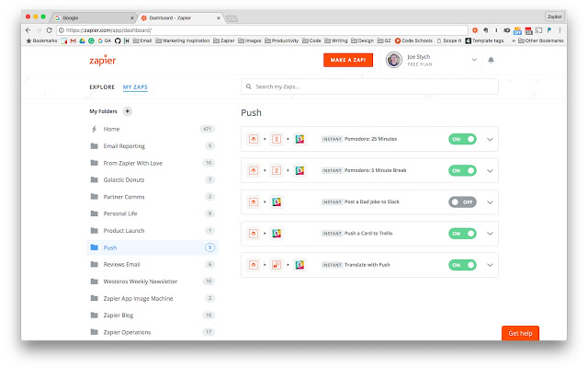This screenshot has width=588, height=368.
Task: Open the Get help button
Action: tap(520, 333)
